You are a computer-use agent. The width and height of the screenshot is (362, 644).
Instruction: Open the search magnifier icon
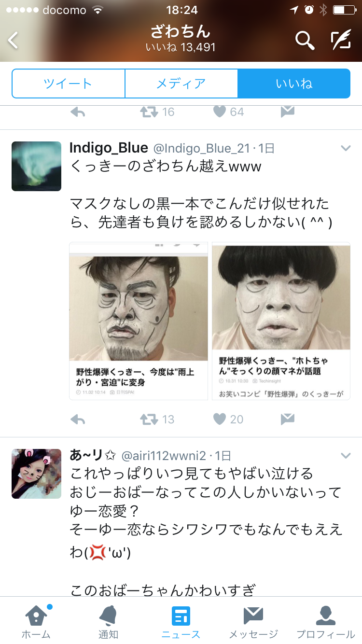point(305,41)
